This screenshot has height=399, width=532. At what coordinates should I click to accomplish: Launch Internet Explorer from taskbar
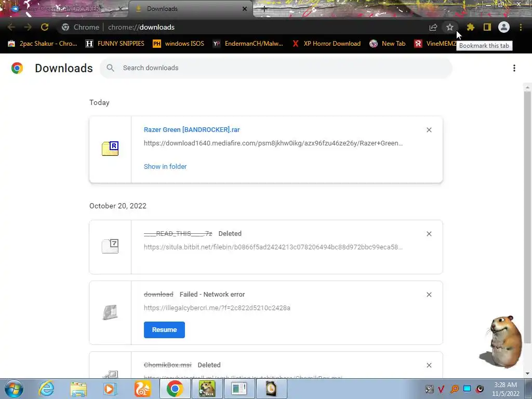pos(46,389)
